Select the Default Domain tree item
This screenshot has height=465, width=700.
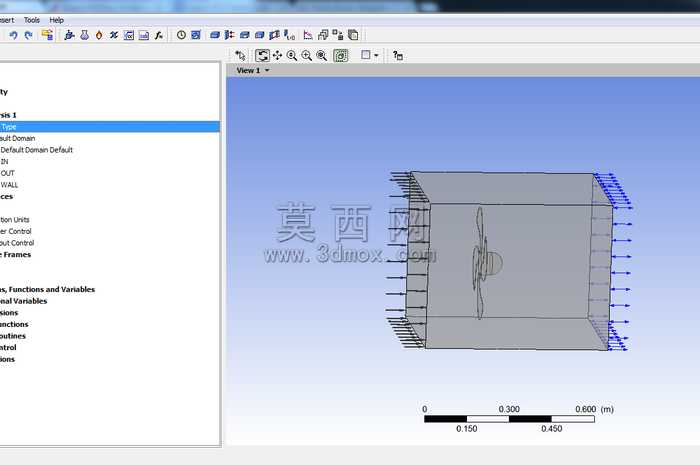coord(17,138)
